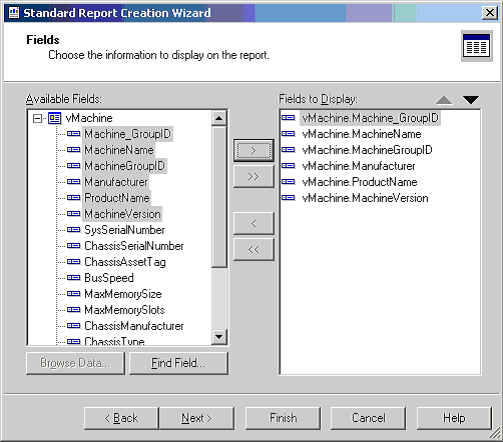This screenshot has width=503, height=442.
Task: Select Manufacturer in Available Fields
Action: 116,182
